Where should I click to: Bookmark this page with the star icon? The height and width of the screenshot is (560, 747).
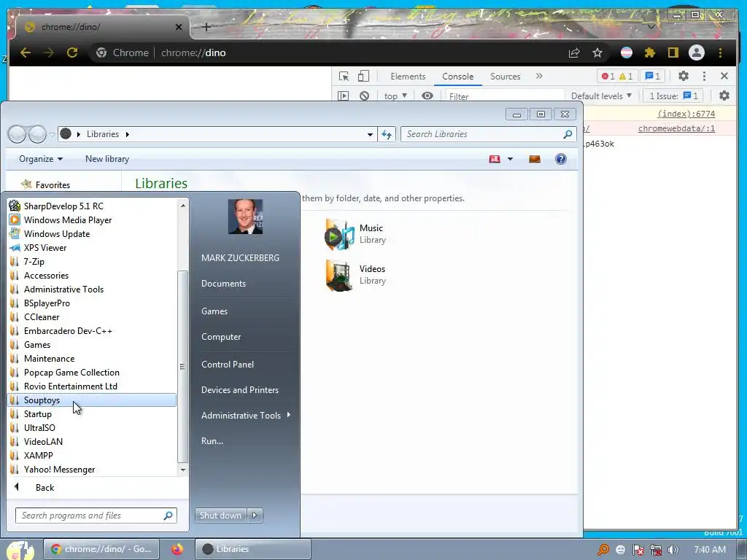coord(597,52)
